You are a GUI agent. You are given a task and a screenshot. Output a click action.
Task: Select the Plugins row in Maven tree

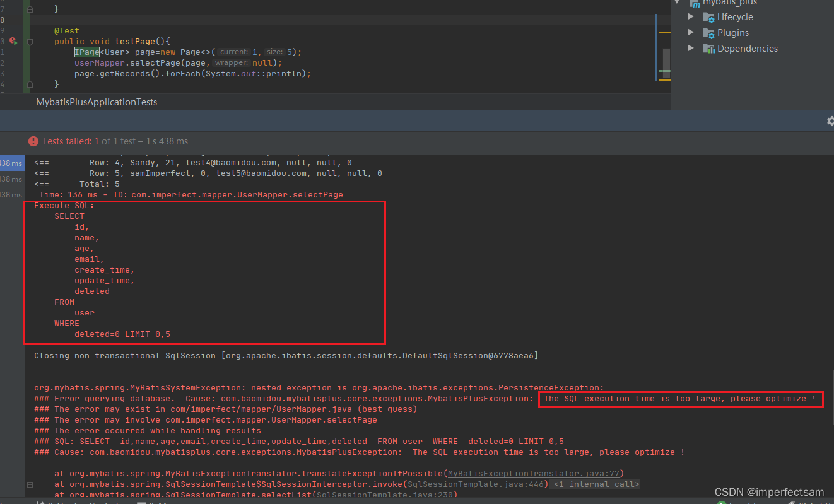tap(733, 33)
